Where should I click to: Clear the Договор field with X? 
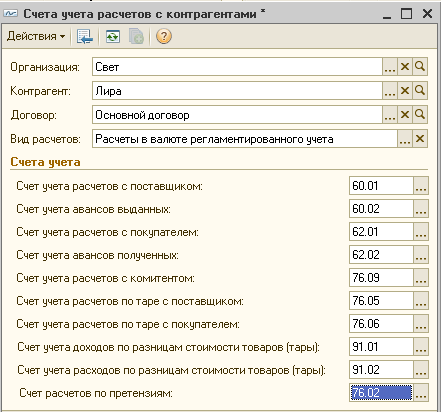(x=405, y=115)
